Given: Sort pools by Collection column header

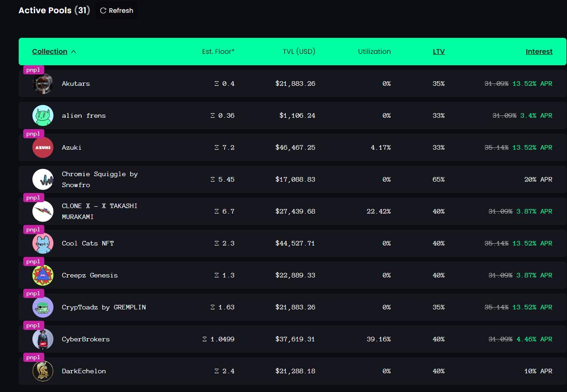Looking at the screenshot, I should 50,52.
